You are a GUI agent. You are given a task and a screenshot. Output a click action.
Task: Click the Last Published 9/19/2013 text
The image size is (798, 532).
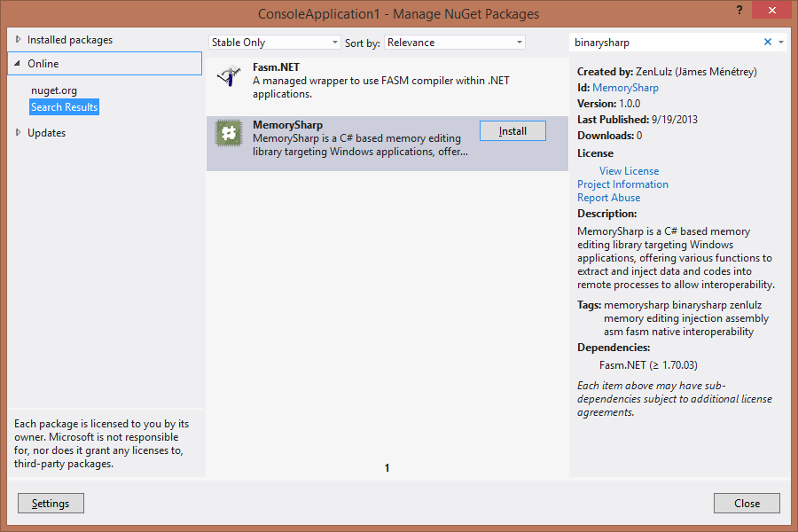[638, 120]
